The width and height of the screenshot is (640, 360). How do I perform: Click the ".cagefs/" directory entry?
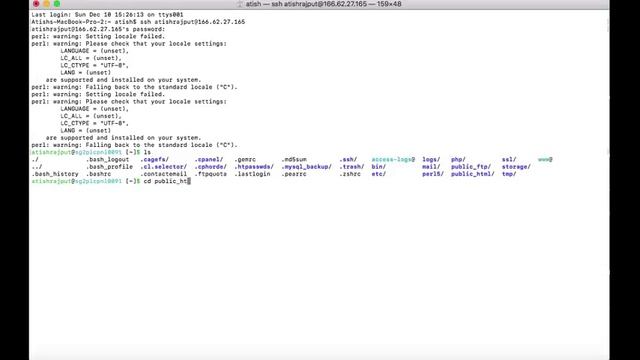coord(154,160)
